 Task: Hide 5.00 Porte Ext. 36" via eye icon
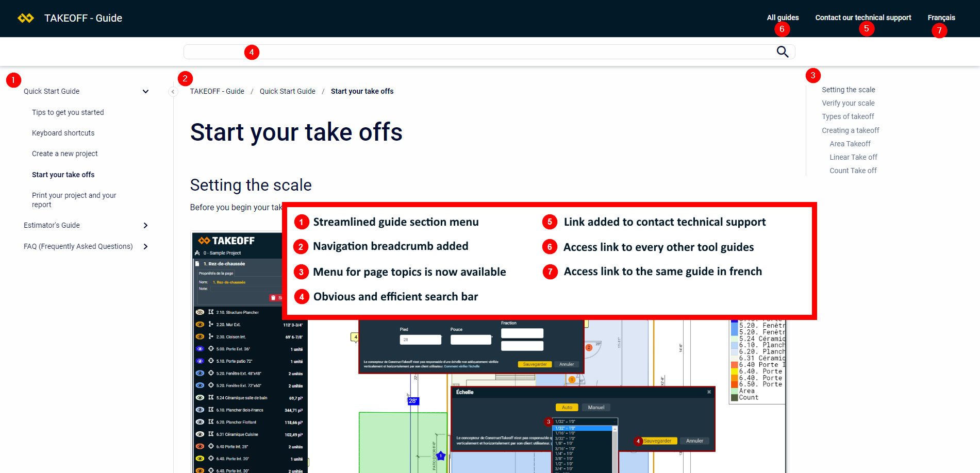[x=200, y=349]
